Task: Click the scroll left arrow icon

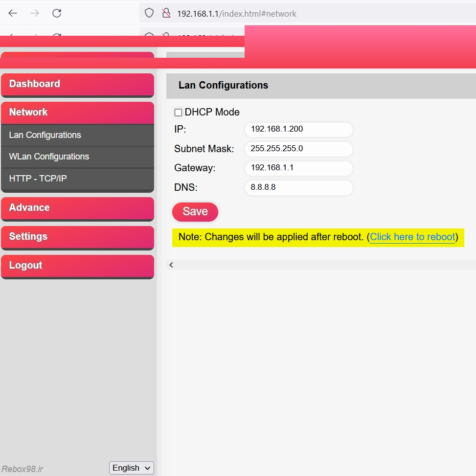Action: pyautogui.click(x=171, y=265)
